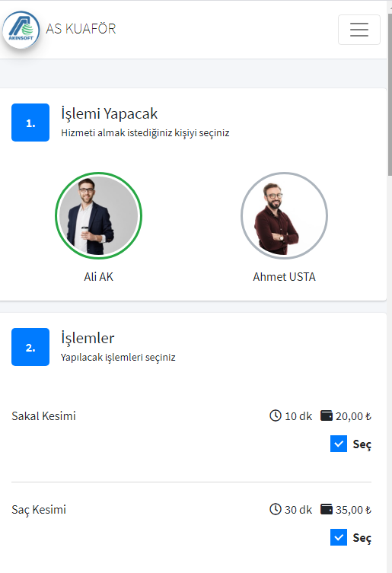Click the blue step 1 badge

(30, 123)
